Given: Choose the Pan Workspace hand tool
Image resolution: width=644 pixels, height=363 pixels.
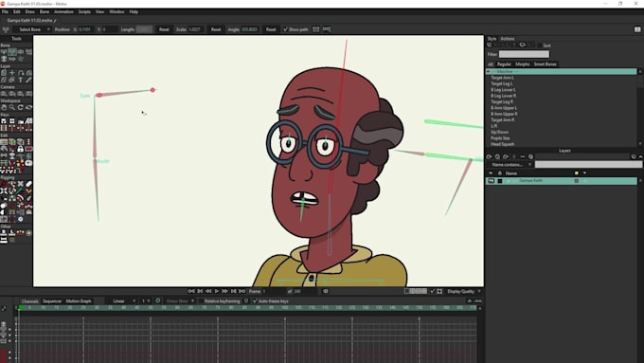Looking at the screenshot, I should coord(4,107).
